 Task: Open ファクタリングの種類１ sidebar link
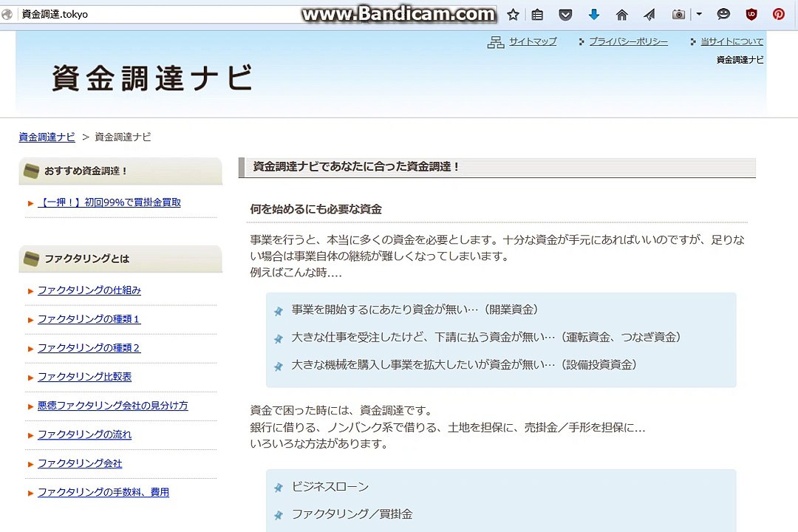tap(89, 319)
